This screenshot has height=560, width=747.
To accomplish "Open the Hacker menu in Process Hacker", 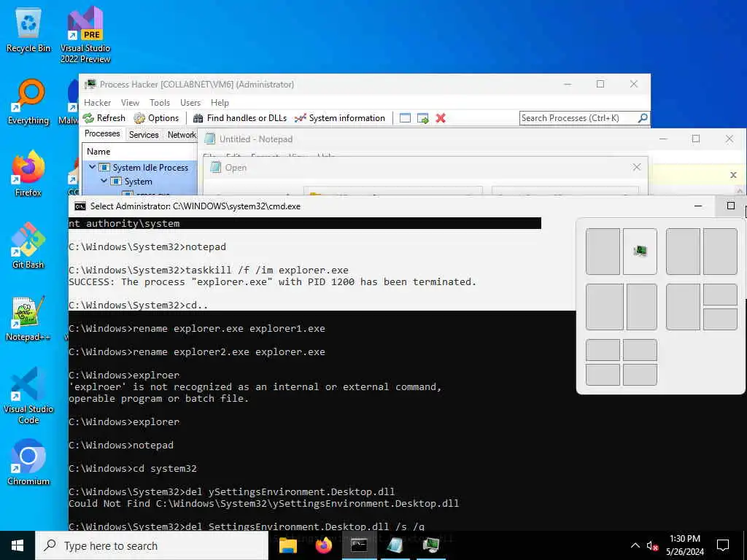I will tap(97, 103).
